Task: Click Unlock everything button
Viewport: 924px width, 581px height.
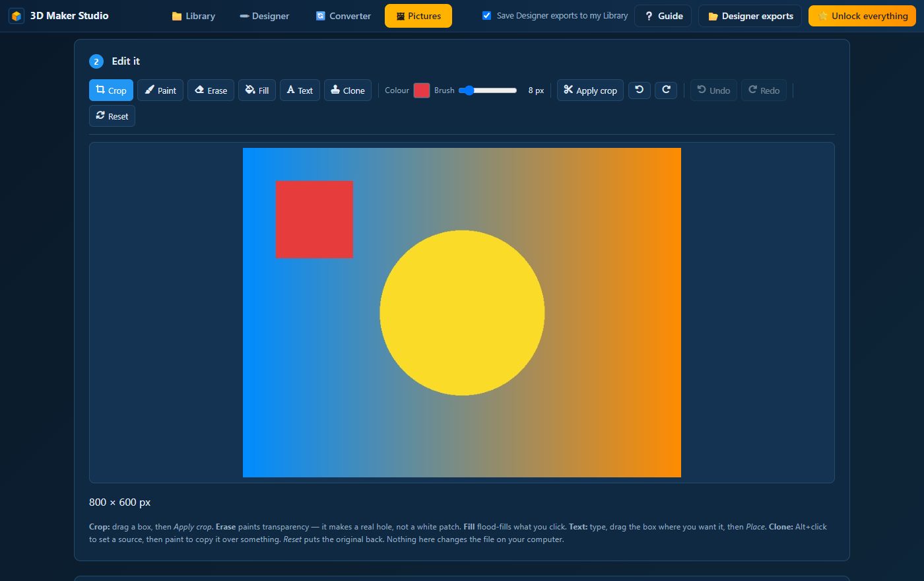Action: pyautogui.click(x=862, y=16)
